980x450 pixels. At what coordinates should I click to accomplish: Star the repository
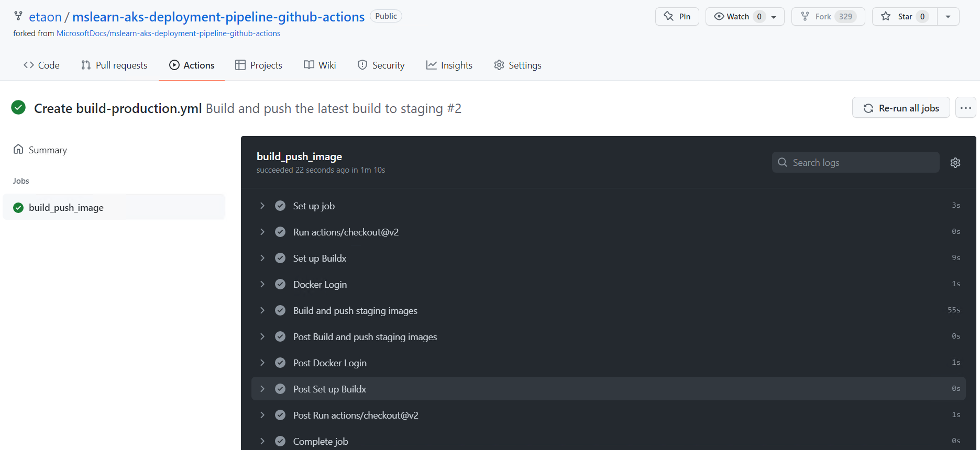point(905,17)
